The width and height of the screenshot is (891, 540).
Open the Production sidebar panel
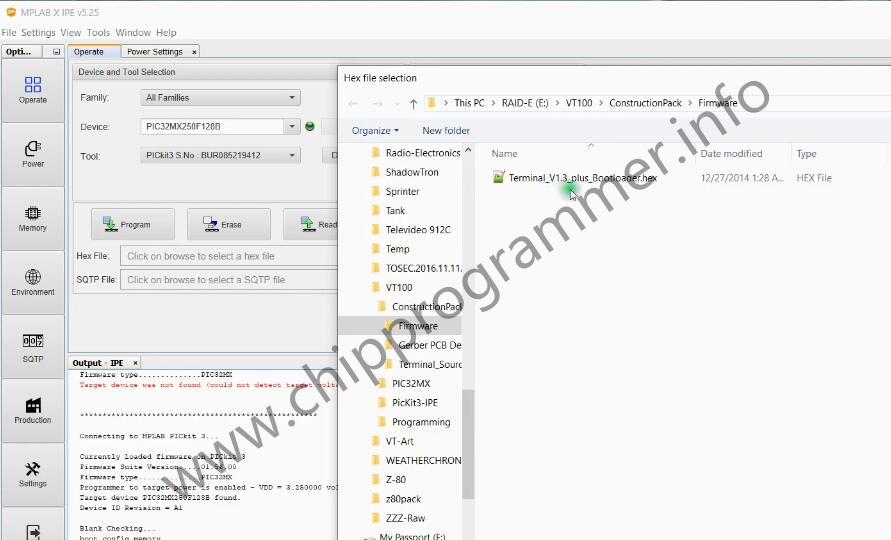click(x=33, y=411)
